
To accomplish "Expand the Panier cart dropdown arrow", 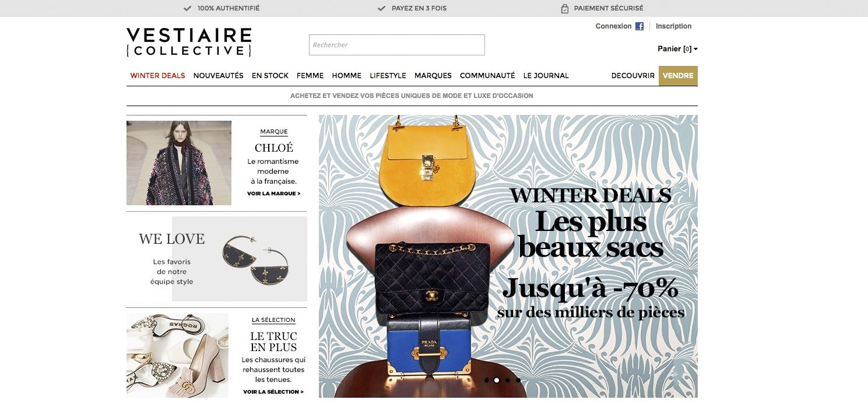I will [695, 50].
